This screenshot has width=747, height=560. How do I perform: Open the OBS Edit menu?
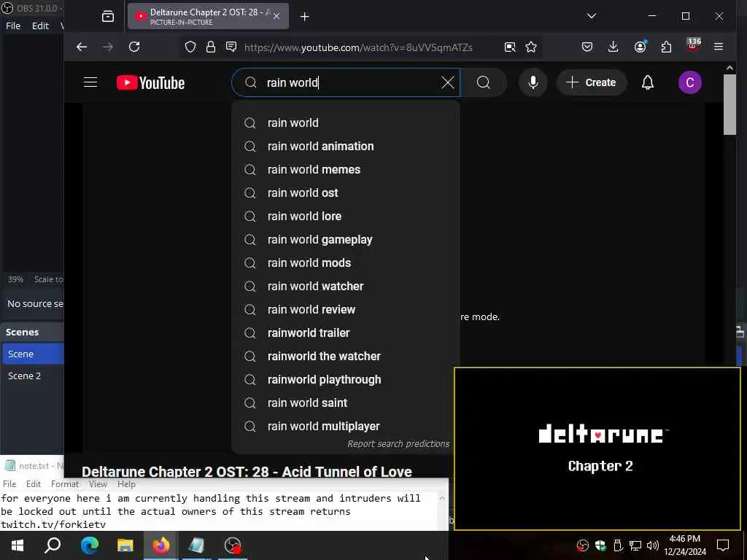(x=41, y=26)
